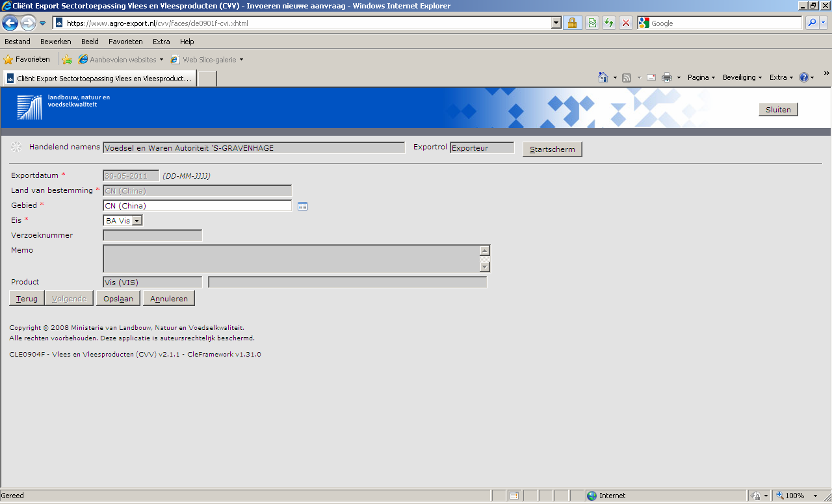Open the Beveiliging command bar menu
The height and width of the screenshot is (504, 832).
click(x=742, y=77)
